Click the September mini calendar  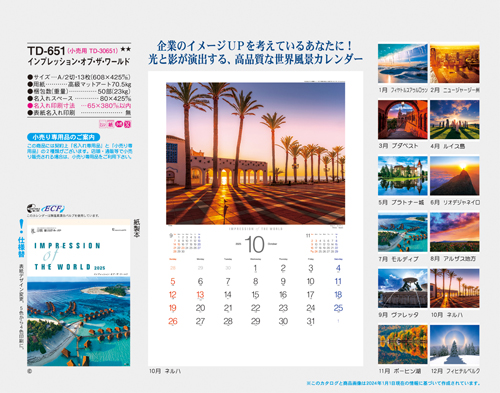click(x=185, y=243)
